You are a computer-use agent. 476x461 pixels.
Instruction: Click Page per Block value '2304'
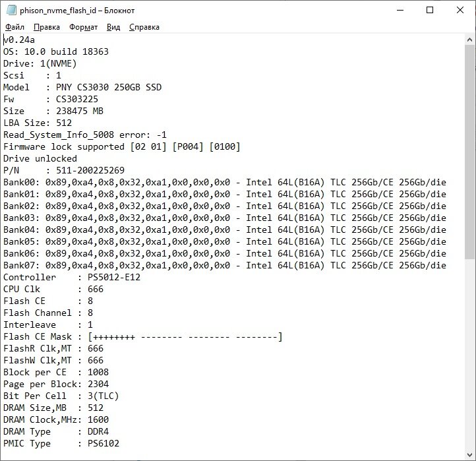(x=98, y=384)
